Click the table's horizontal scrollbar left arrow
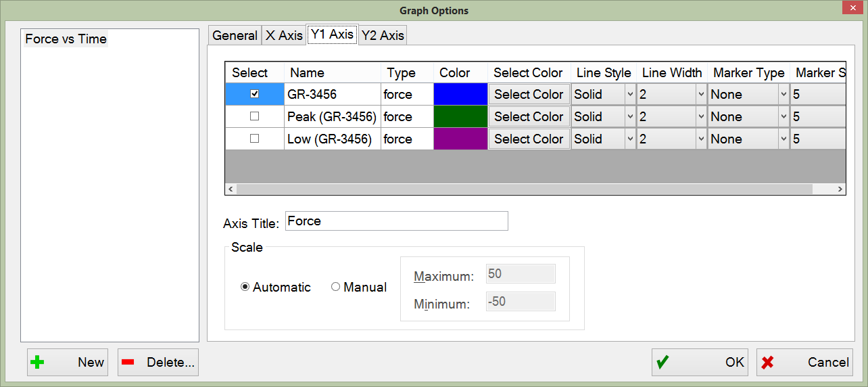 [x=231, y=189]
